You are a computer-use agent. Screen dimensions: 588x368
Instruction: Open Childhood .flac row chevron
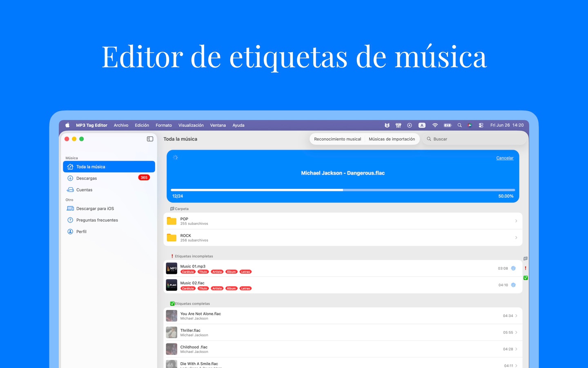(x=516, y=349)
